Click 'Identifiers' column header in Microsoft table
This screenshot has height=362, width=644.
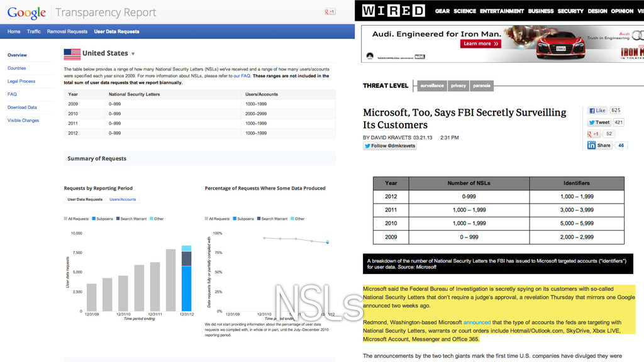[x=576, y=183]
